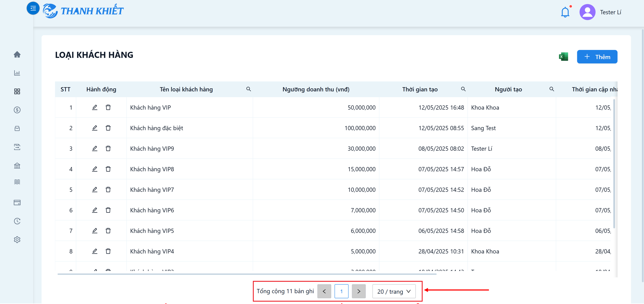Edit the Khách hàng VIP7 row
The height and width of the screenshot is (304, 644).
(x=95, y=189)
